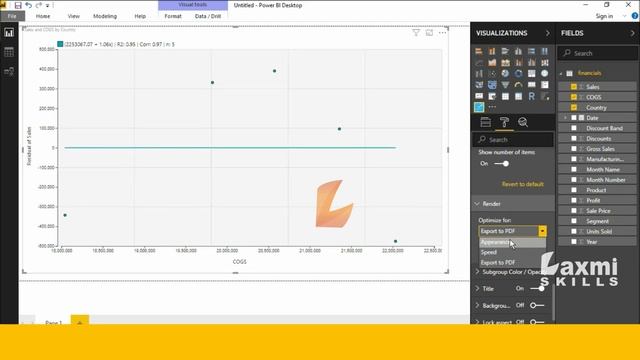640x360 pixels.
Task: Select the map globe visual
Action: pos(544,74)
